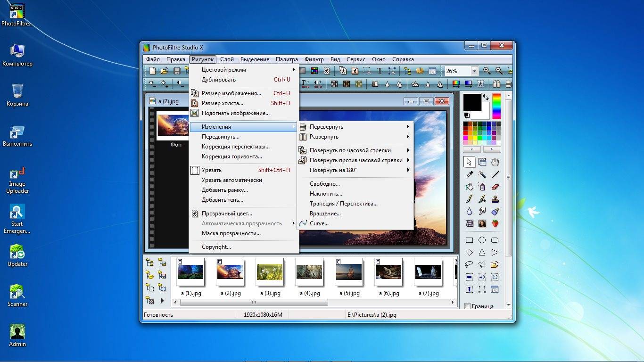Select the Smudge finger tool
Image resolution: width=644 pixels, height=362 pixels.
click(482, 211)
